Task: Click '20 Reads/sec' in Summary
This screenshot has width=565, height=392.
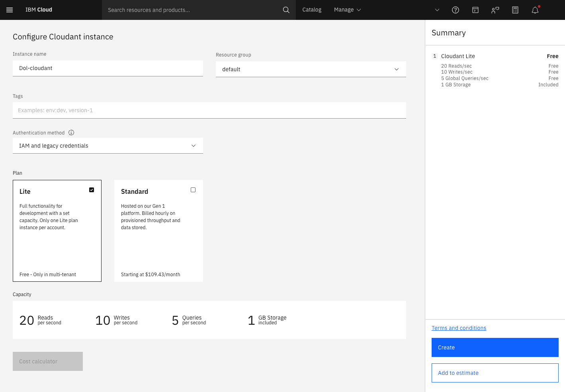Action: [456, 66]
